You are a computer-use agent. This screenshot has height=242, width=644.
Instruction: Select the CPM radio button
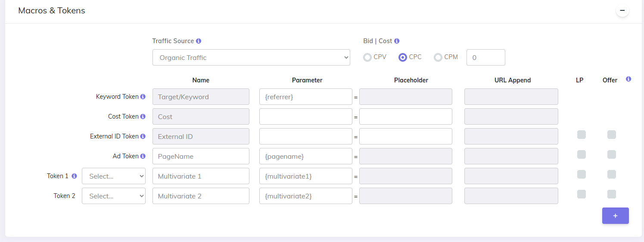pyautogui.click(x=438, y=57)
